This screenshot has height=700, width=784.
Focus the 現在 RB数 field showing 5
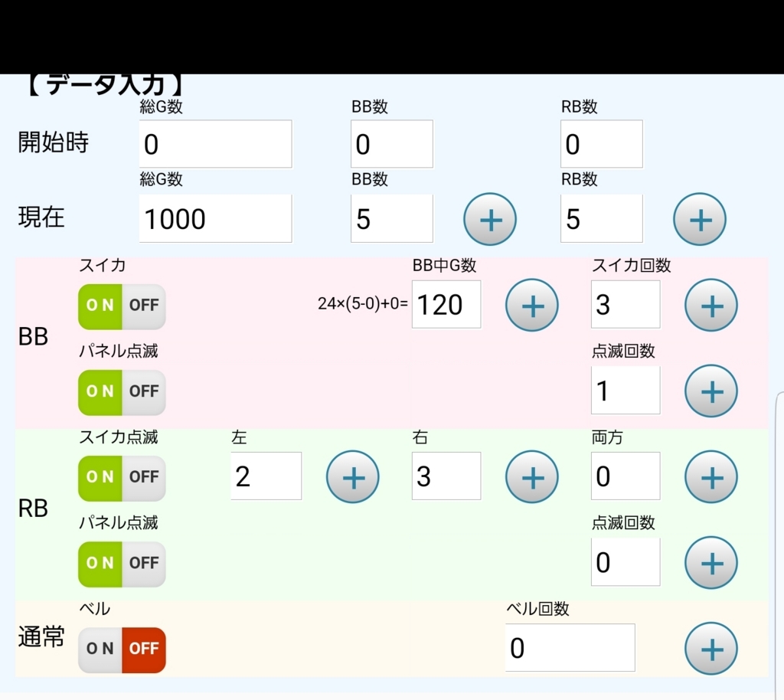coord(602,218)
